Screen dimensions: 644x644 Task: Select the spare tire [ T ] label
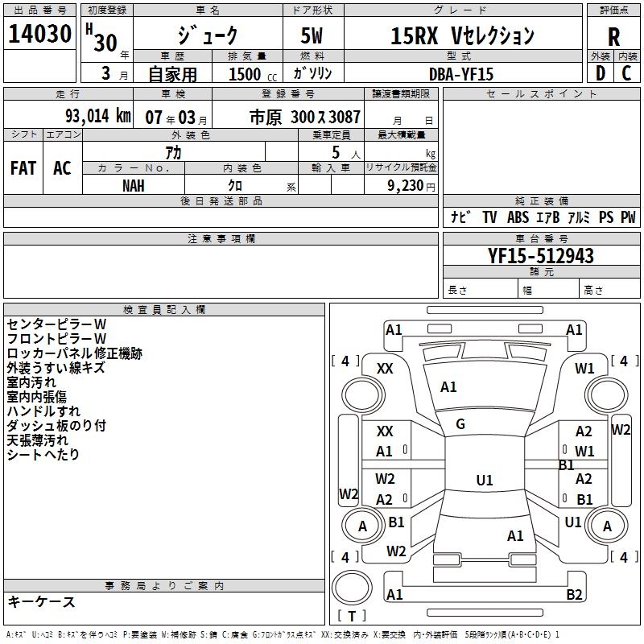click(x=352, y=616)
